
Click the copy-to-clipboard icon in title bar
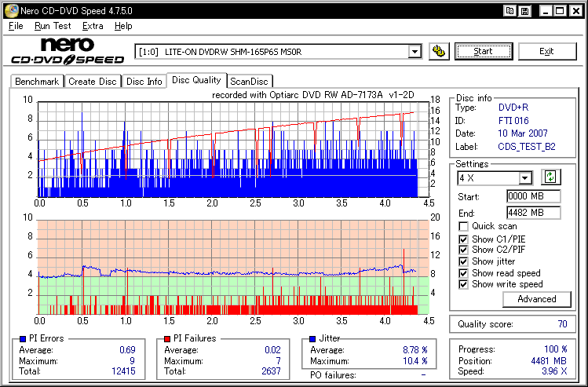(x=510, y=11)
